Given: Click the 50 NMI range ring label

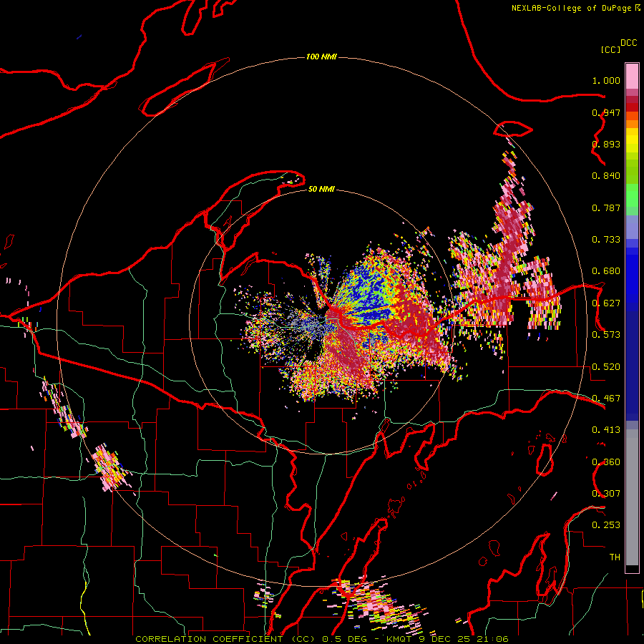Looking at the screenshot, I should pos(321,189).
